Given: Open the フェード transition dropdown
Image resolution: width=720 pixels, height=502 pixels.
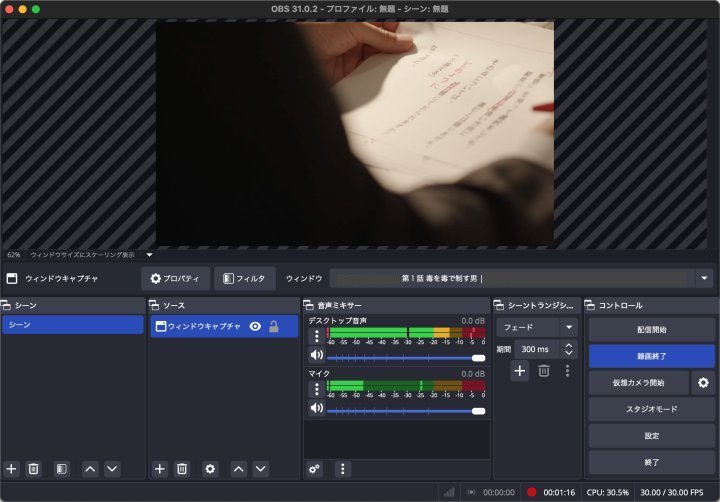Looking at the screenshot, I should click(x=537, y=327).
